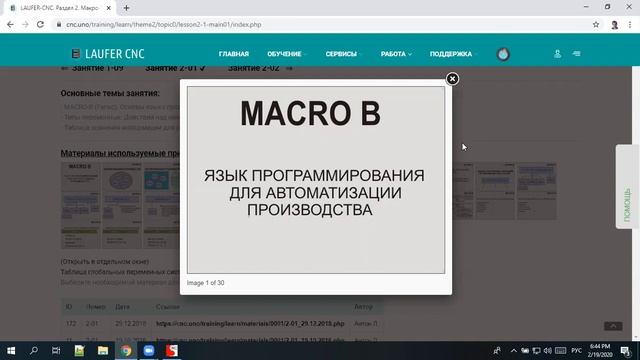The width and height of the screenshot is (640, 360).
Task: Open File Explorer from the taskbar
Action: click(x=102, y=351)
